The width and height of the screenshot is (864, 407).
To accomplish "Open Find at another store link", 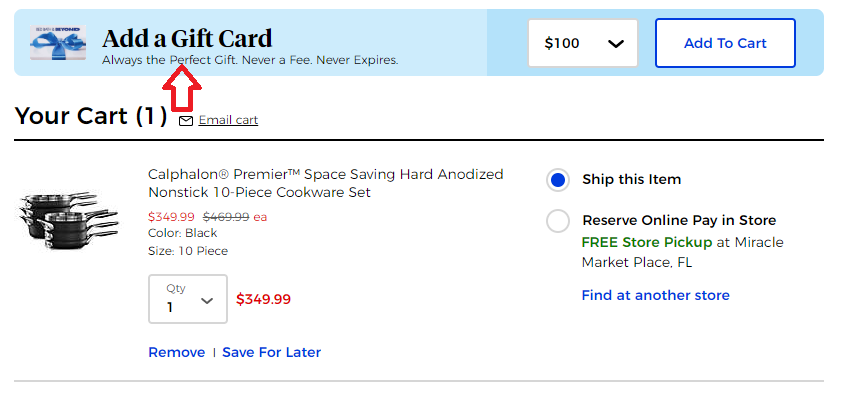I will click(655, 295).
